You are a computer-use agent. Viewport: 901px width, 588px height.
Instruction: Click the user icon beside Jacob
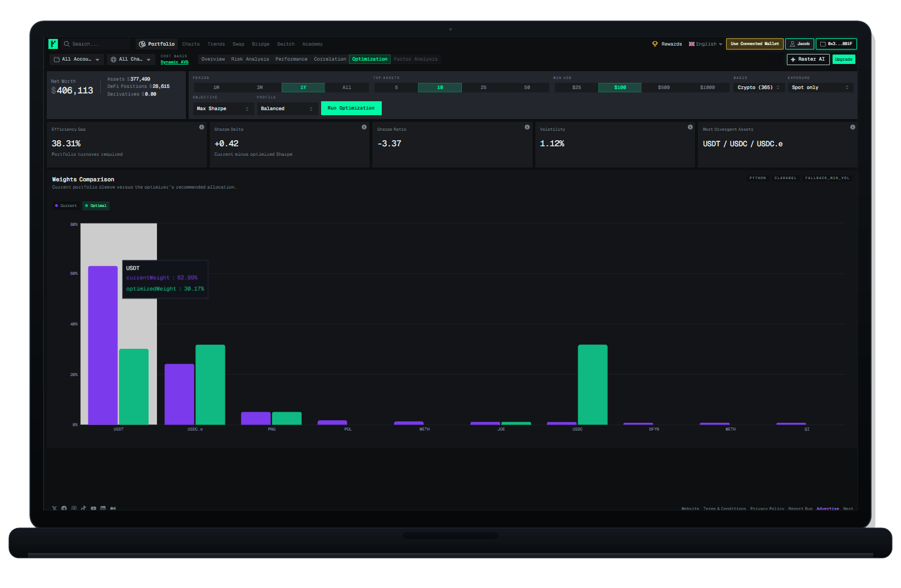[x=792, y=44]
